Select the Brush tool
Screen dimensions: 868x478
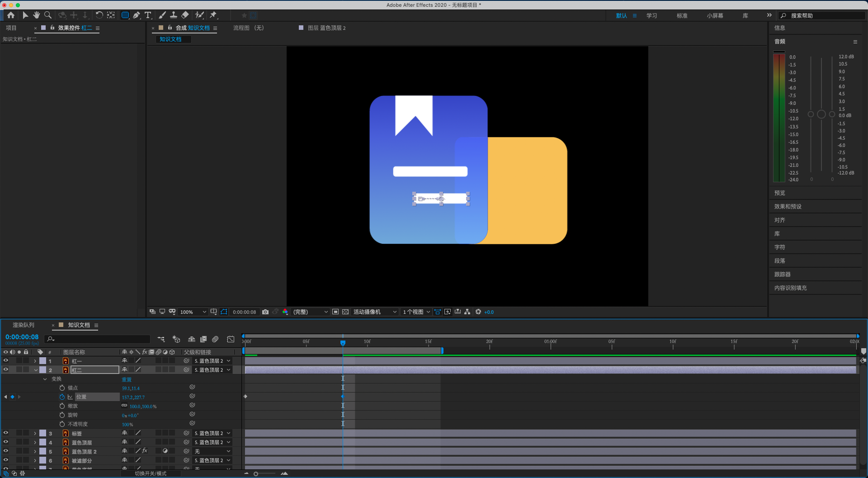click(162, 15)
